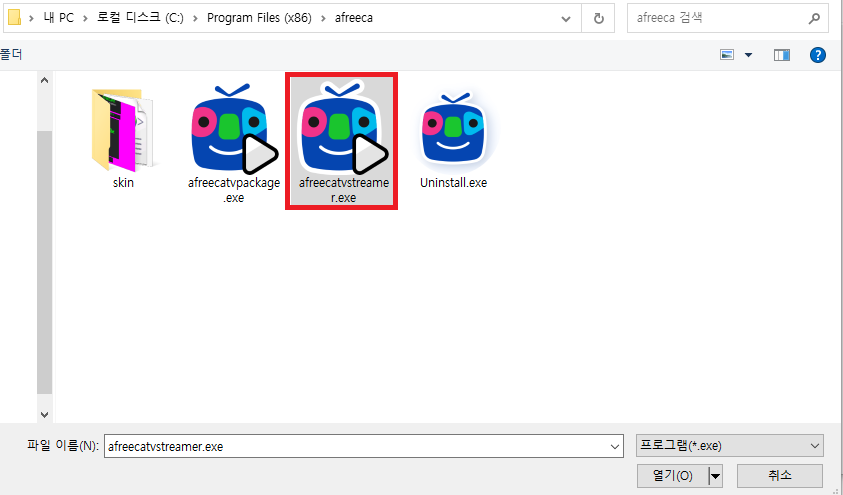This screenshot has height=495, width=843.
Task: Expand chevron before 내 PC breadcrumb
Action: 31,18
